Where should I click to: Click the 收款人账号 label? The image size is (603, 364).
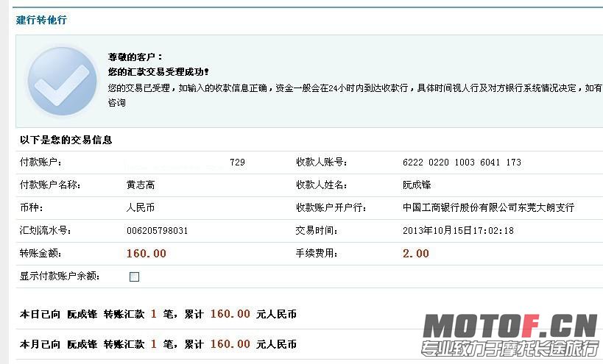point(322,163)
